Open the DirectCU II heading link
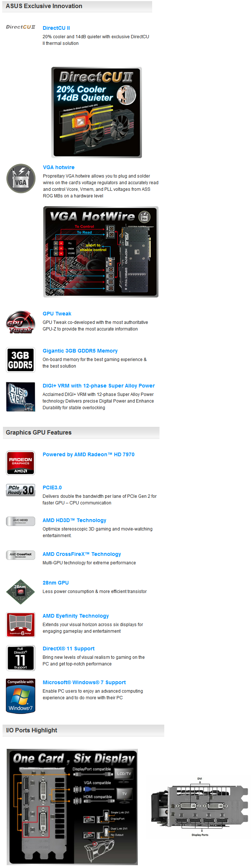The width and height of the screenshot is (251, 868). (56, 28)
